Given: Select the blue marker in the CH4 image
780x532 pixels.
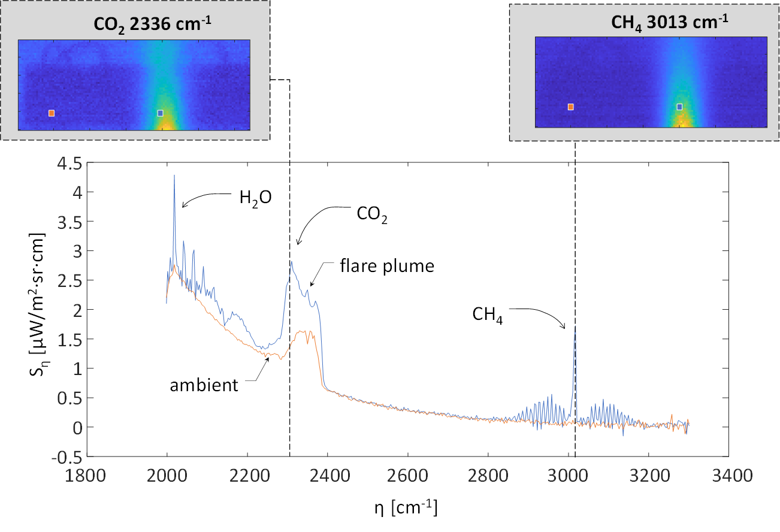Looking at the screenshot, I should coord(679,107).
